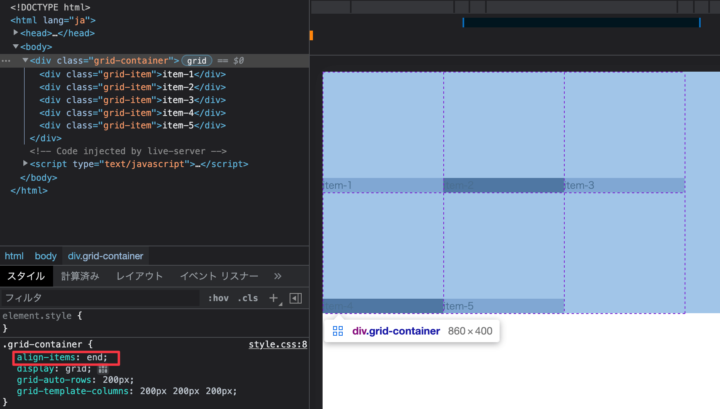The height and width of the screenshot is (409, 720).
Task: Click item-3 in the page preview
Action: [x=624, y=185]
